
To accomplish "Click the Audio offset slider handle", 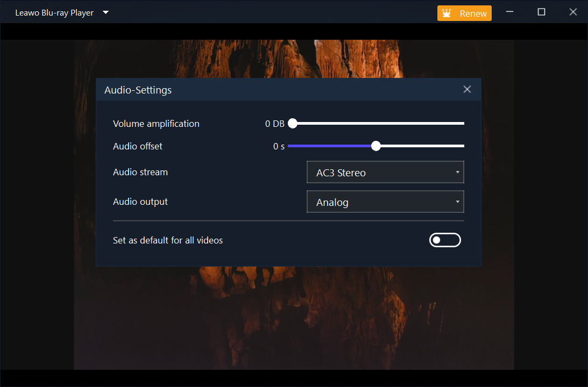I will pos(376,146).
